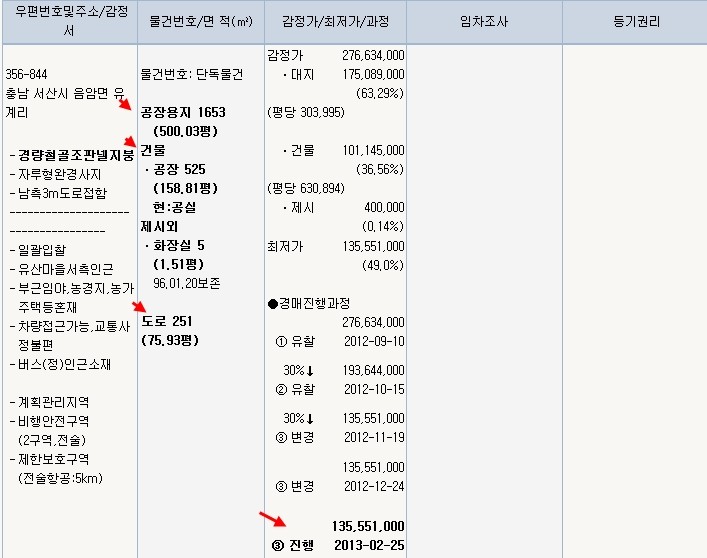
Task: Click the 계획관리지역 zoning note
Action: (x=54, y=402)
